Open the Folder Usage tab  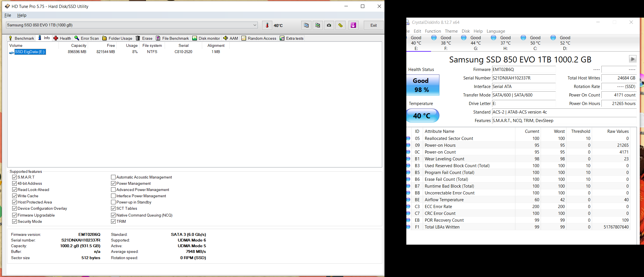coord(117,38)
